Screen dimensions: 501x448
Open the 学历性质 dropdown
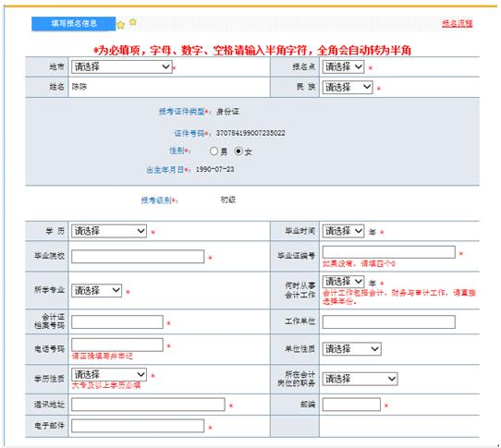tap(109, 374)
